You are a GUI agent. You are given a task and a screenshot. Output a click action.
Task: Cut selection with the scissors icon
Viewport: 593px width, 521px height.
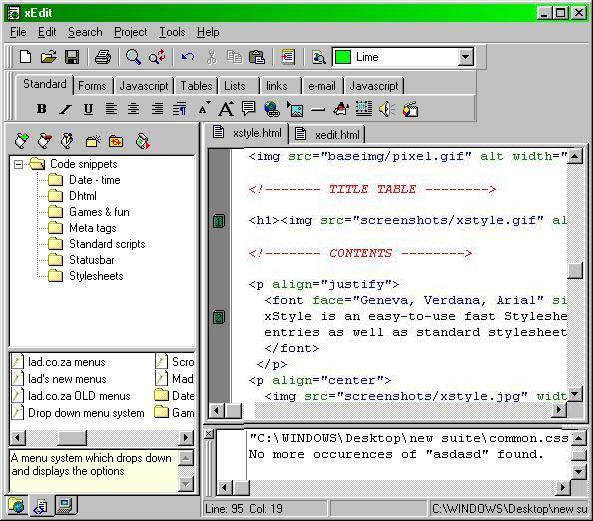211,57
